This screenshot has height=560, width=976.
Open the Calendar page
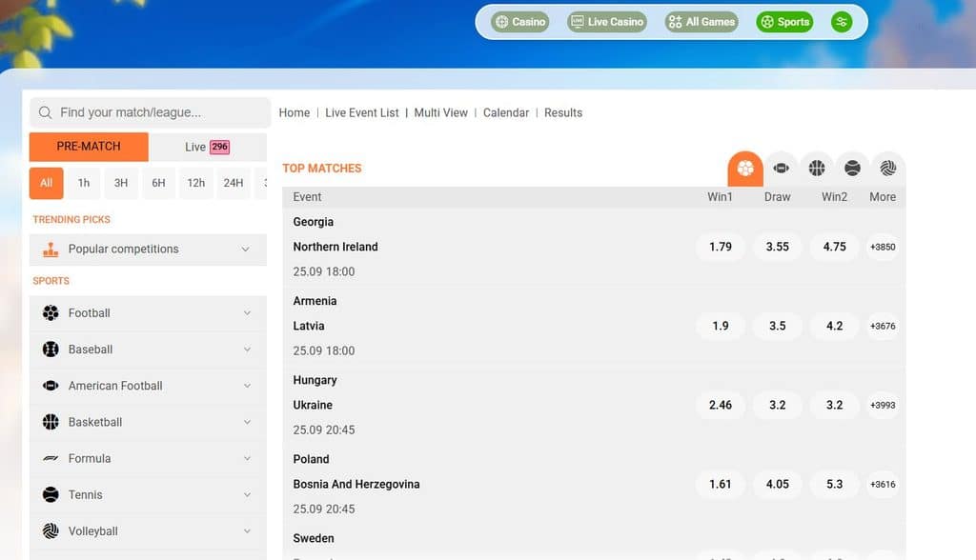click(x=506, y=113)
